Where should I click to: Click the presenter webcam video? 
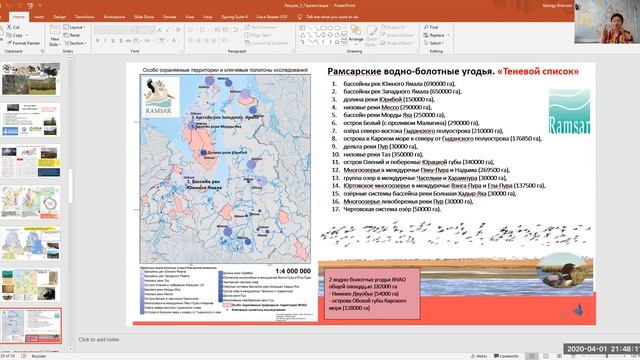(607, 22)
